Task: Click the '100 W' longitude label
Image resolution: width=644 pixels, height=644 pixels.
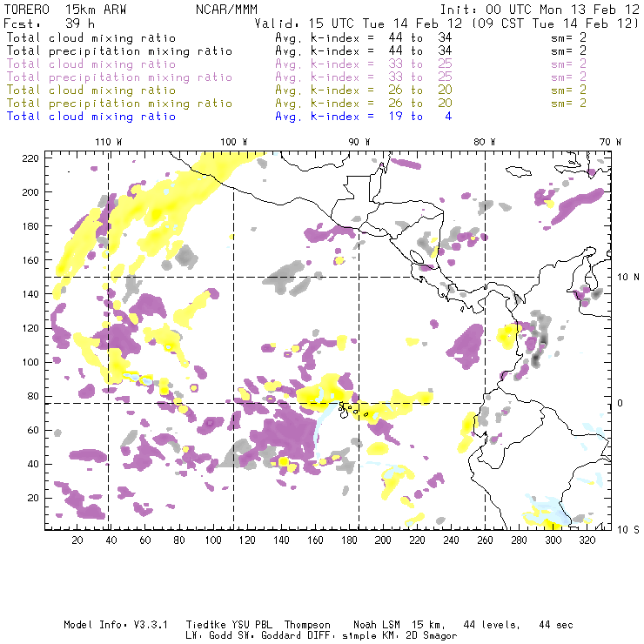Action: click(234, 142)
